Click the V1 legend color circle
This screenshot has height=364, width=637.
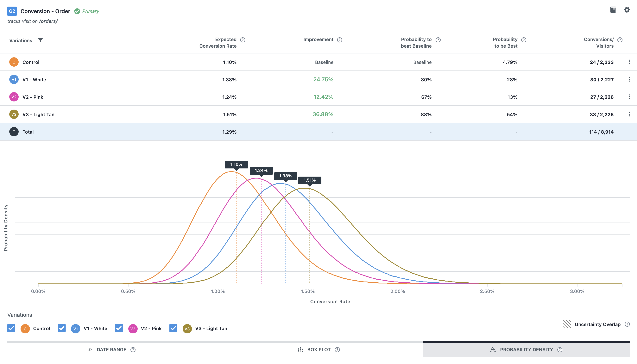[x=76, y=329]
